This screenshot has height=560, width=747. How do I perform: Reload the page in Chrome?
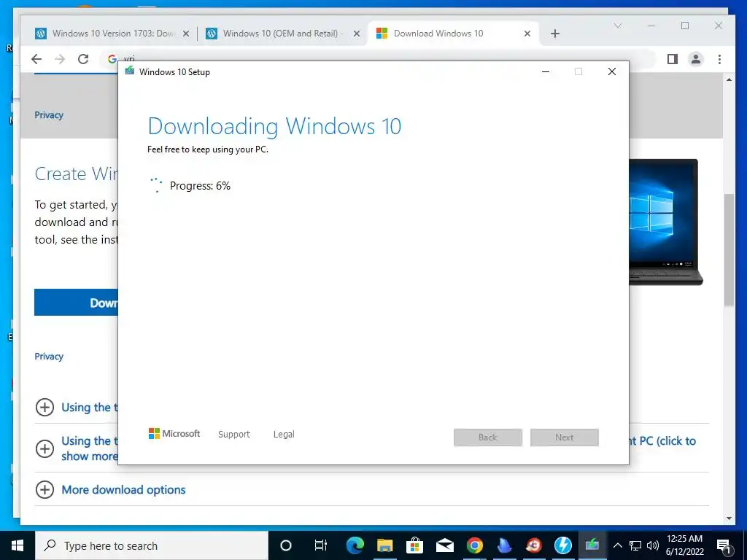tap(83, 59)
